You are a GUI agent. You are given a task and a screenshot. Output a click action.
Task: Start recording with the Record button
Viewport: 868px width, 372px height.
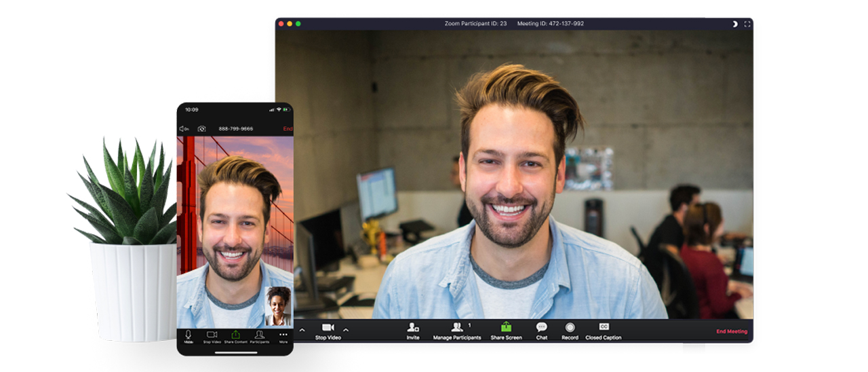[570, 331]
